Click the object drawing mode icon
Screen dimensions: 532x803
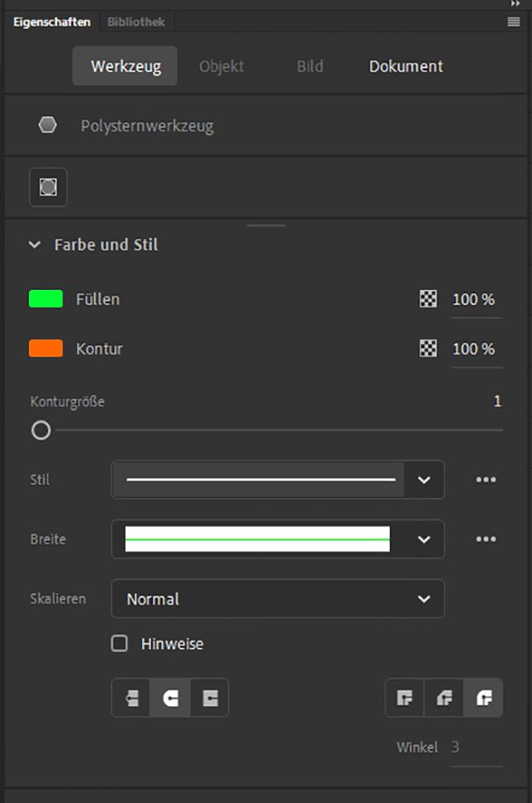click(x=48, y=187)
